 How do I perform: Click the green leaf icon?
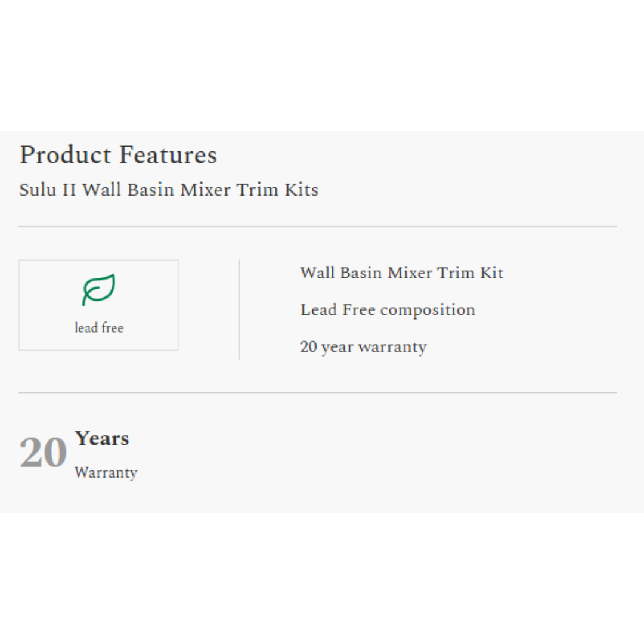click(98, 290)
